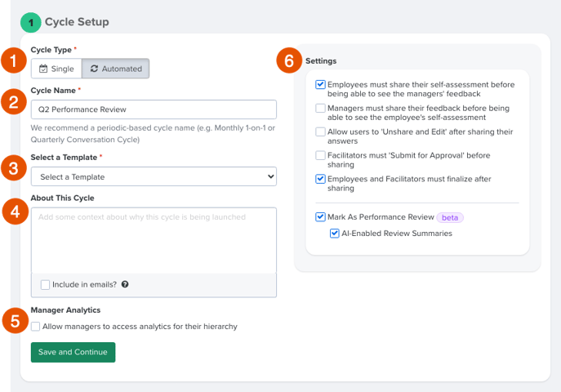Enable Allow users to 'Unshare and Edit' option
The height and width of the screenshot is (392, 561).
click(x=320, y=131)
